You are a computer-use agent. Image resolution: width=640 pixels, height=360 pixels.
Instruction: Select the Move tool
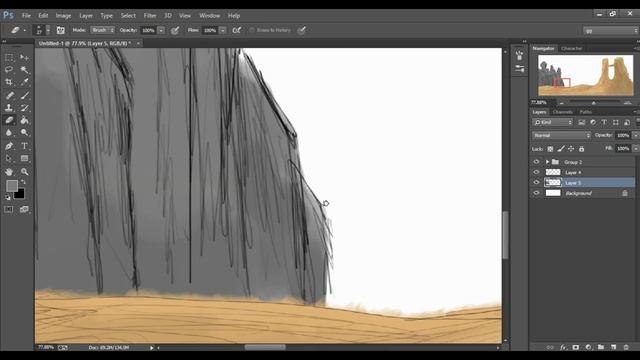24,58
